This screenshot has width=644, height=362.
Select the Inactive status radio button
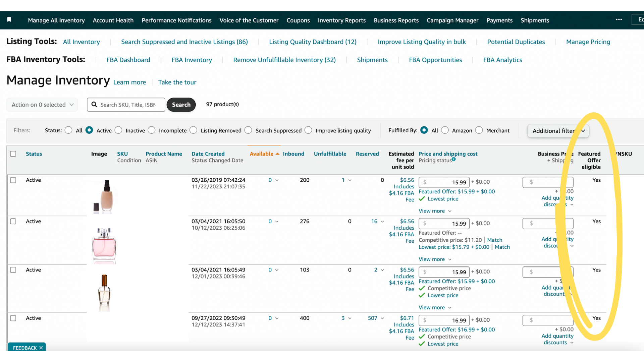pyautogui.click(x=118, y=130)
